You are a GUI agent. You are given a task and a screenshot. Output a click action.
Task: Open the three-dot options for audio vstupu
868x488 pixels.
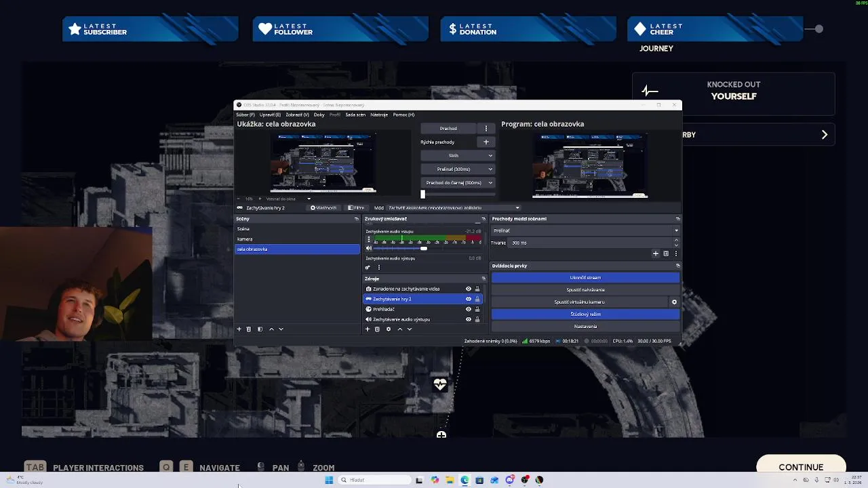pos(369,239)
